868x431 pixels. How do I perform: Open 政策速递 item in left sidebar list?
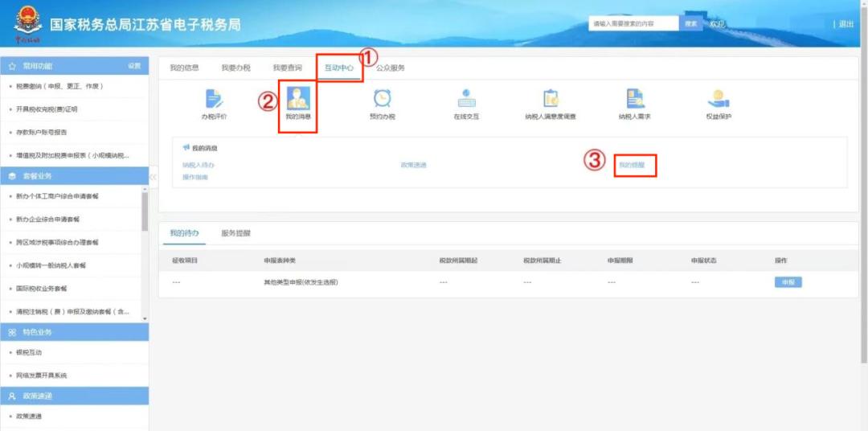[x=29, y=416]
